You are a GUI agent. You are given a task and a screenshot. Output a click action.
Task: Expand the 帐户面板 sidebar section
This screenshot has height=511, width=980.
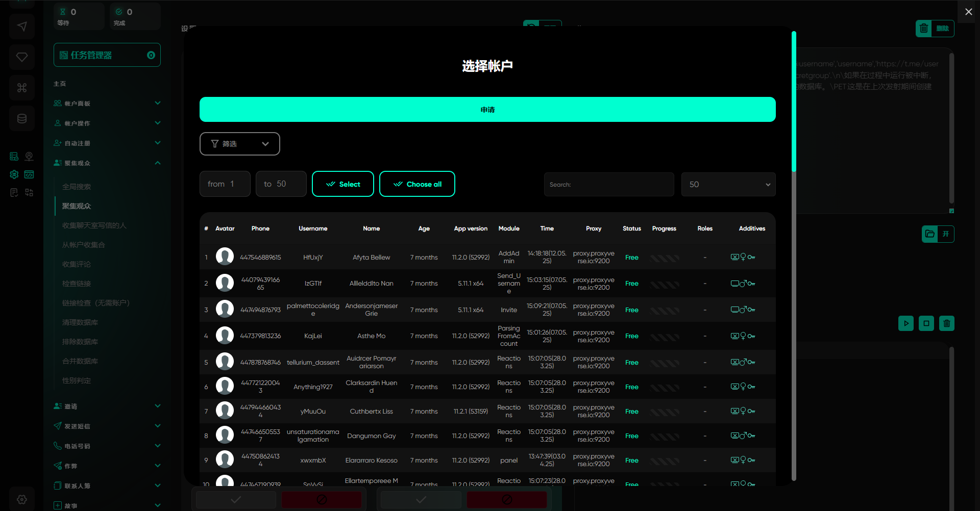tap(107, 104)
